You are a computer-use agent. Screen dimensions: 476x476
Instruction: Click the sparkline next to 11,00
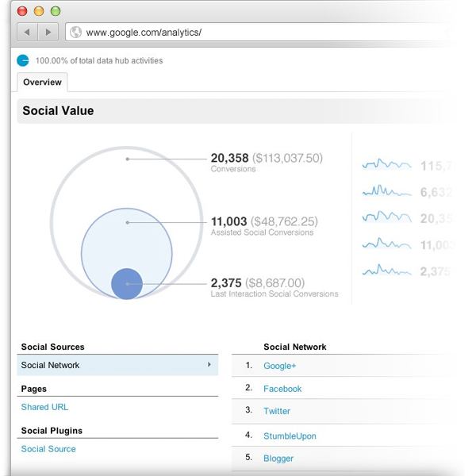(x=387, y=244)
